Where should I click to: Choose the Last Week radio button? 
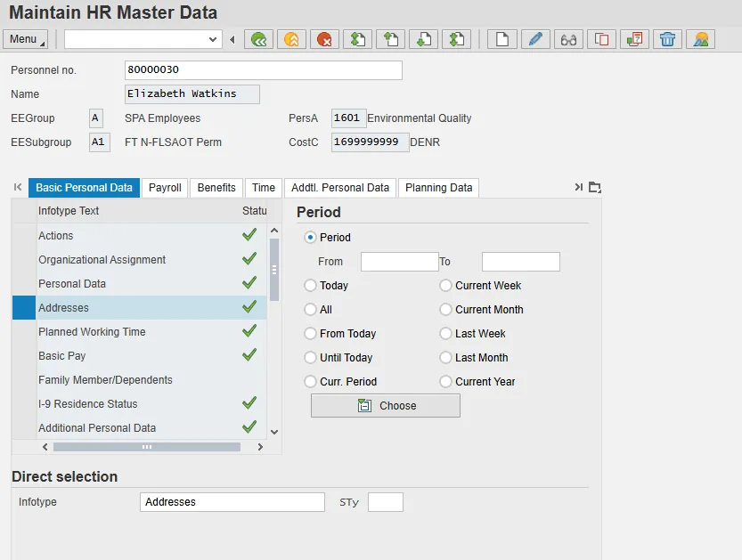coord(446,334)
